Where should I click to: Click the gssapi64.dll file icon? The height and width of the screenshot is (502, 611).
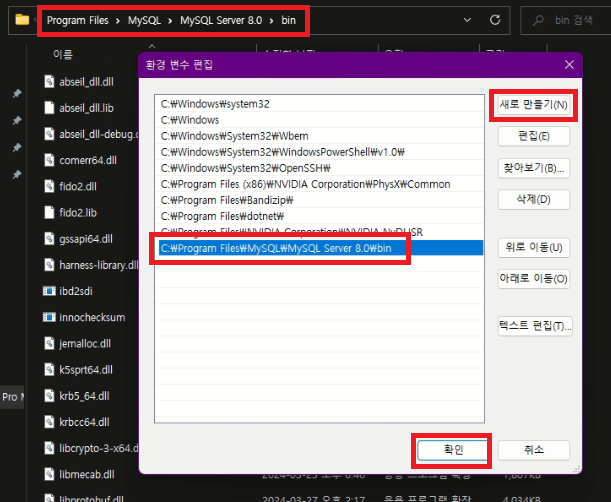click(x=49, y=239)
